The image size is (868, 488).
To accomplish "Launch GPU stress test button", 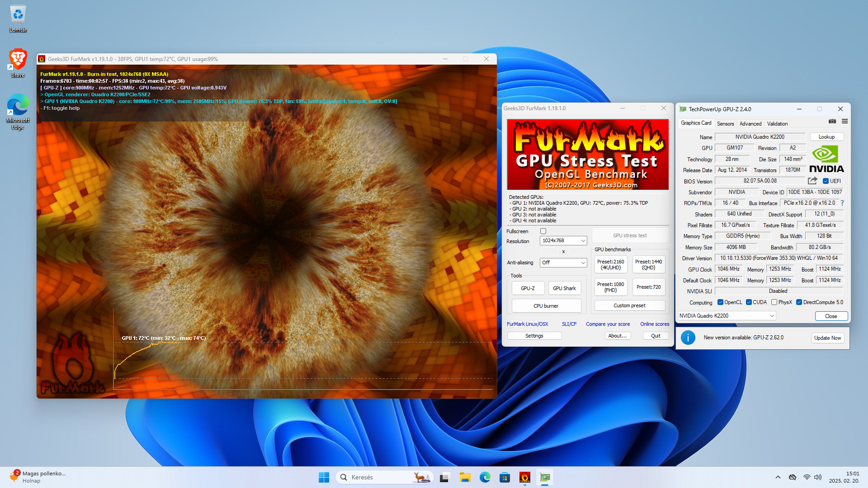I will [630, 235].
